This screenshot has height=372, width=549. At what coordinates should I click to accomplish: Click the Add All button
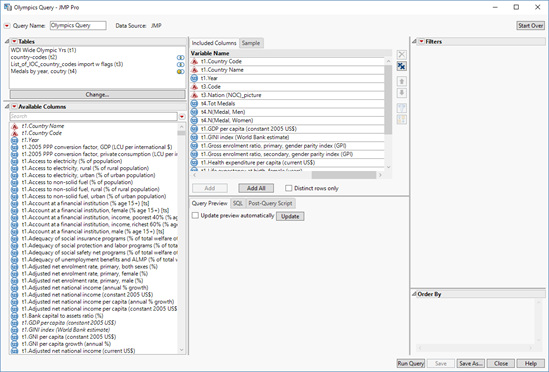tap(256, 188)
